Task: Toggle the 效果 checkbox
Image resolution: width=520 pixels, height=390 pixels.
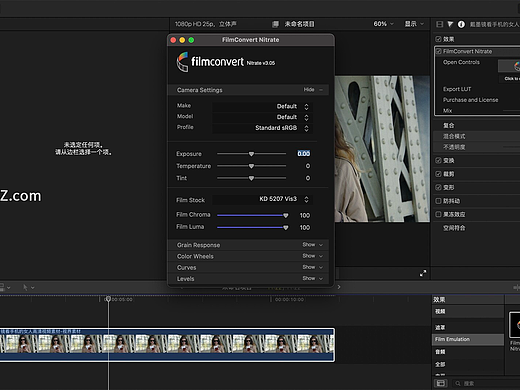Action: [x=438, y=39]
